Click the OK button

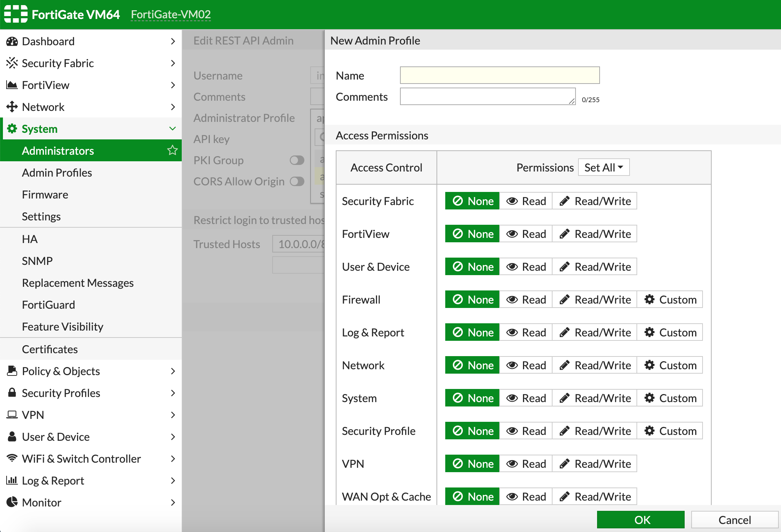[x=641, y=520]
